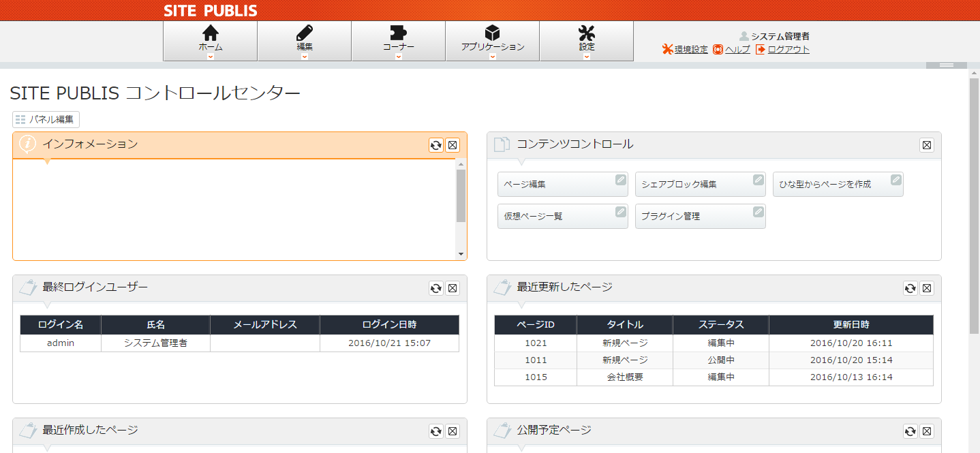The image size is (980, 453).
Task: Click the インフォメーション info icon
Action: pos(27,144)
